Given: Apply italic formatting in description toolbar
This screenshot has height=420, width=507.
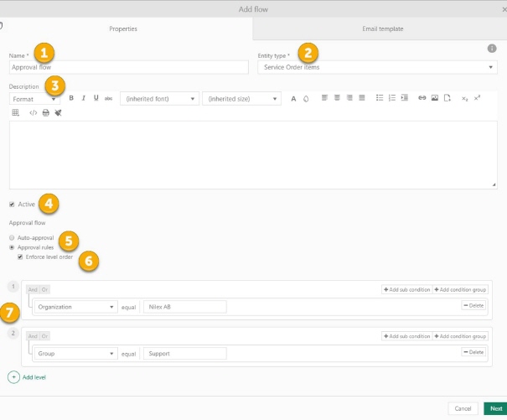Looking at the screenshot, I should pos(84,98).
